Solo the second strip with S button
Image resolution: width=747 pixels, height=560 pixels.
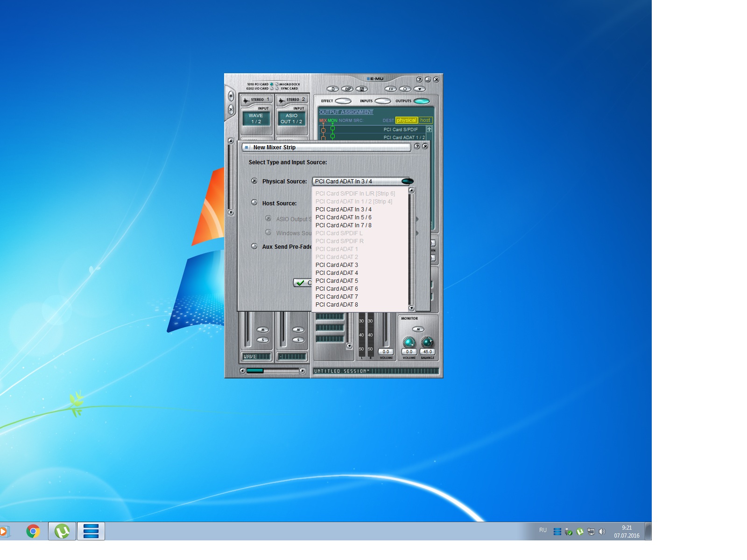click(x=298, y=340)
